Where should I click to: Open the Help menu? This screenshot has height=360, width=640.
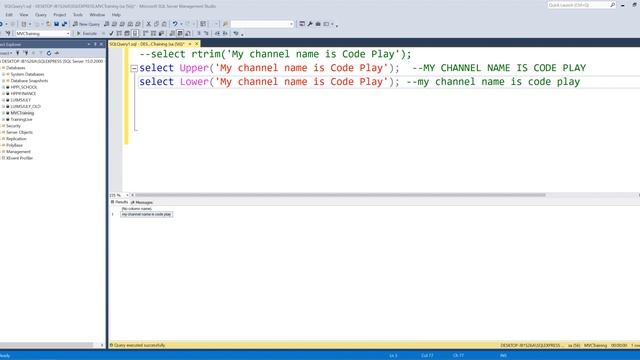click(116, 15)
